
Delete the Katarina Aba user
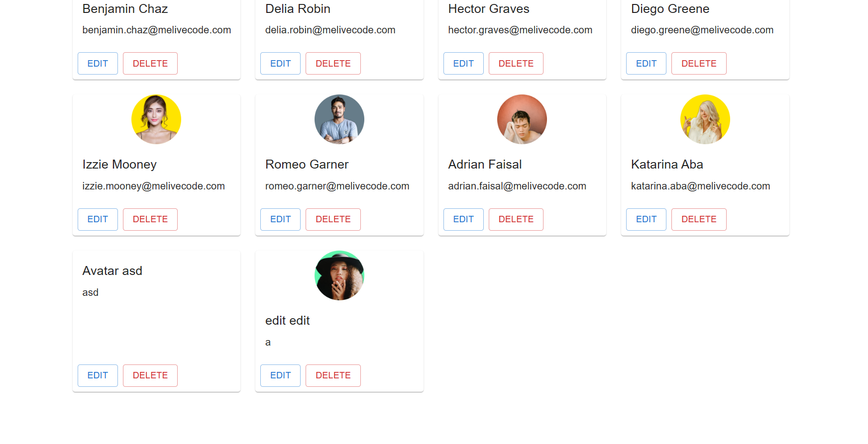(x=699, y=219)
